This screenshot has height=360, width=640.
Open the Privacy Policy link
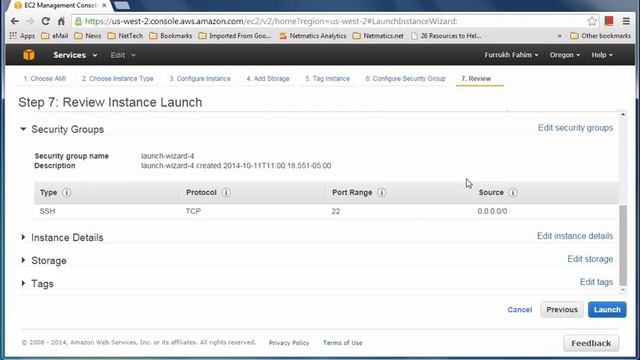(x=289, y=343)
